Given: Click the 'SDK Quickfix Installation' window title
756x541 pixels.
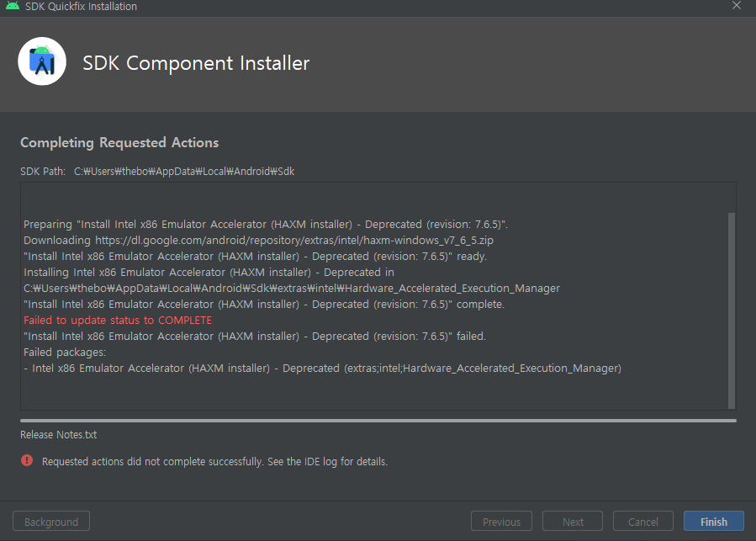Looking at the screenshot, I should tap(81, 6).
